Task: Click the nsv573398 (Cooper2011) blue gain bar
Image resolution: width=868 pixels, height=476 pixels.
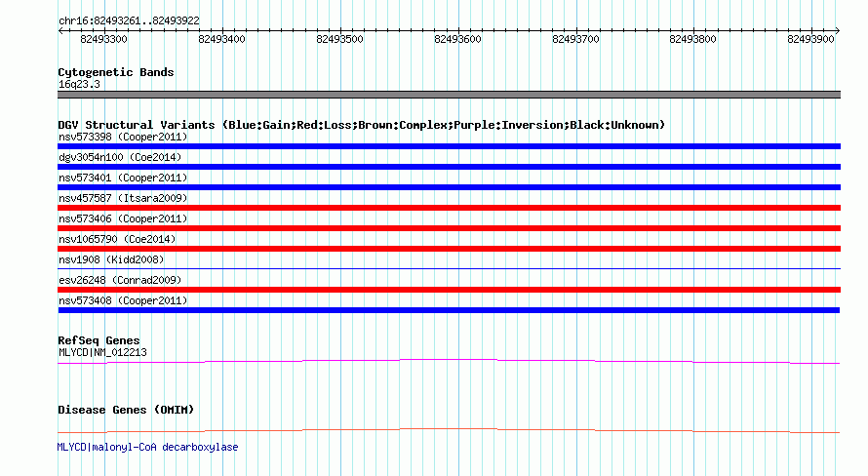Action: [x=449, y=146]
